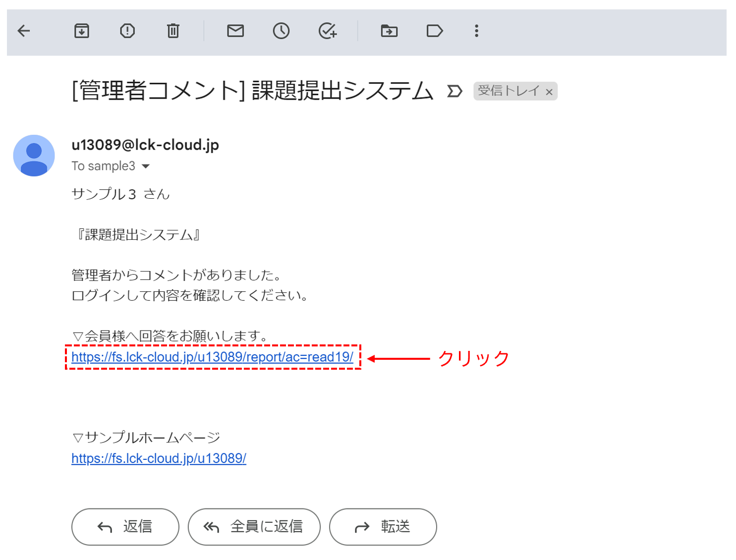Click the sender's profile avatar
Image resolution: width=736 pixels, height=560 pixels.
(34, 155)
